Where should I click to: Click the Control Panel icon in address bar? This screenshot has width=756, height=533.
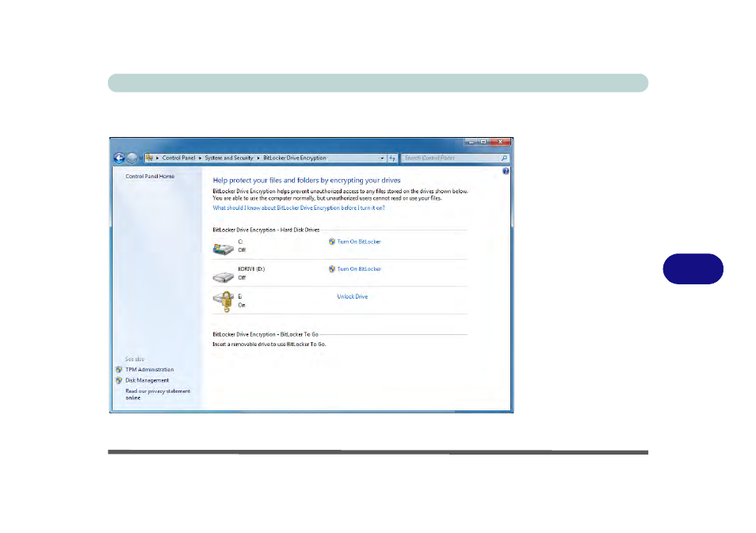point(150,158)
